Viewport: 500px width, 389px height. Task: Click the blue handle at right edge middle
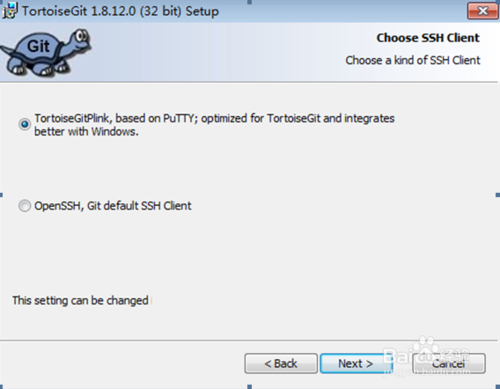(498, 195)
